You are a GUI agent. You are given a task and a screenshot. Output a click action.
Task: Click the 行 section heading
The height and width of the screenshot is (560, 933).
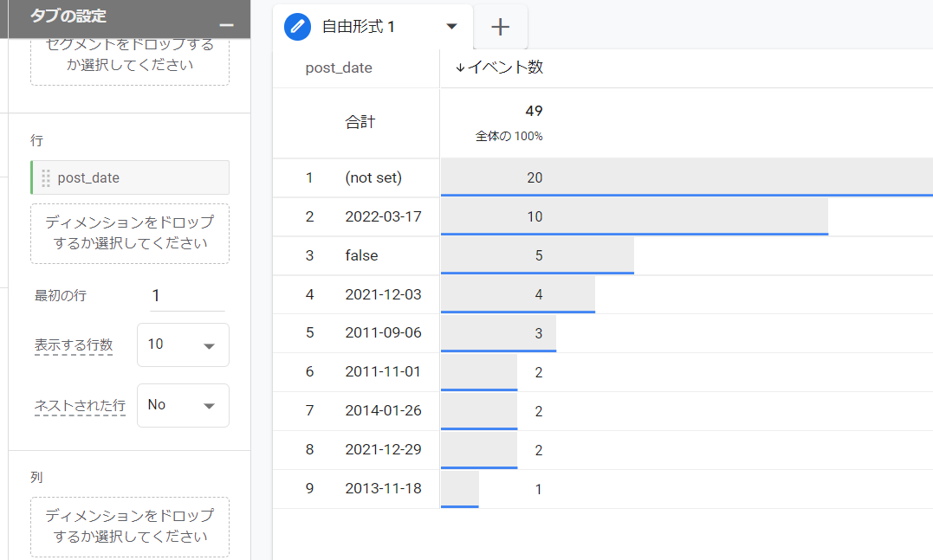(x=37, y=140)
